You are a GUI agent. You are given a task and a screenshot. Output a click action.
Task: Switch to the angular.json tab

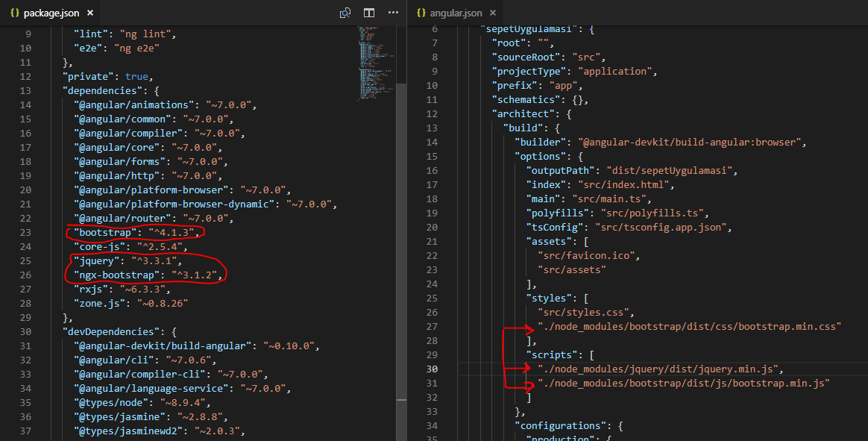click(456, 13)
